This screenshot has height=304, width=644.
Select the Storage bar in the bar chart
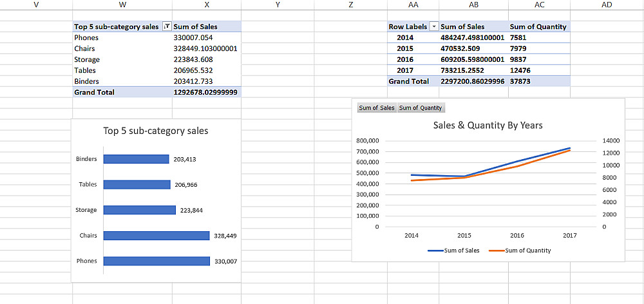coord(140,210)
